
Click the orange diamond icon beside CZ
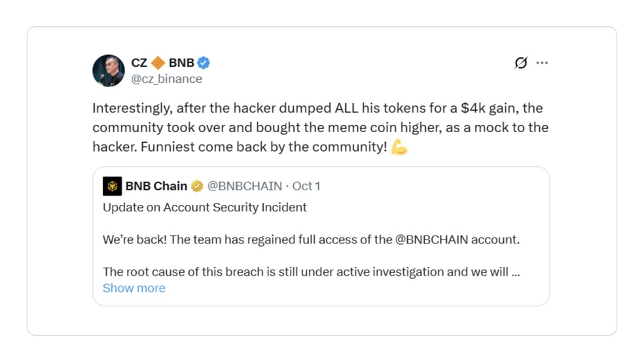158,63
